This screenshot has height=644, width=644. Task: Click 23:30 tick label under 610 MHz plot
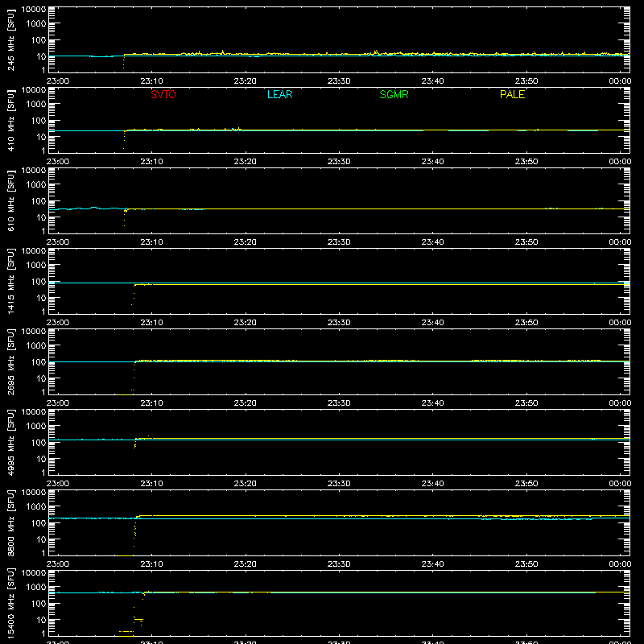coord(339,242)
